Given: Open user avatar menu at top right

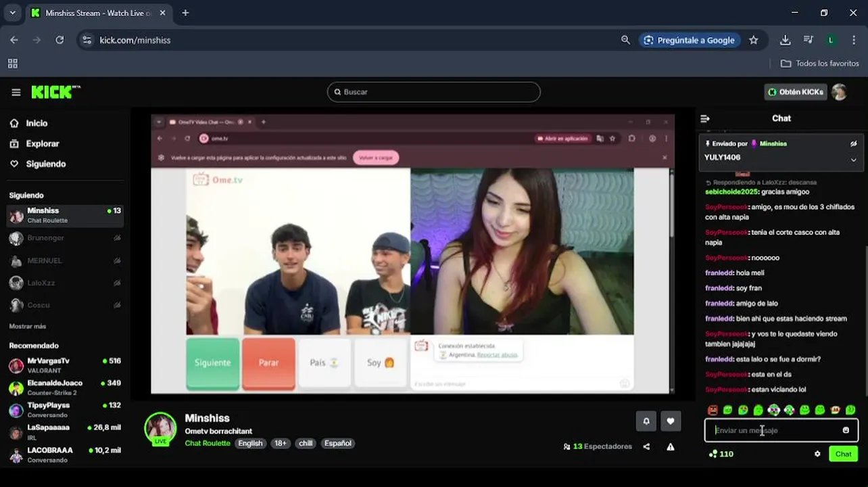Looking at the screenshot, I should click(840, 92).
